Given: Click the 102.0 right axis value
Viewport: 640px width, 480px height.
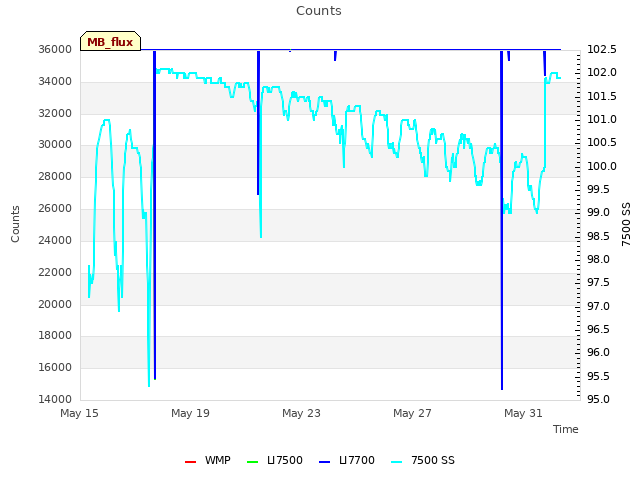Looking at the screenshot, I should pyautogui.click(x=602, y=73).
